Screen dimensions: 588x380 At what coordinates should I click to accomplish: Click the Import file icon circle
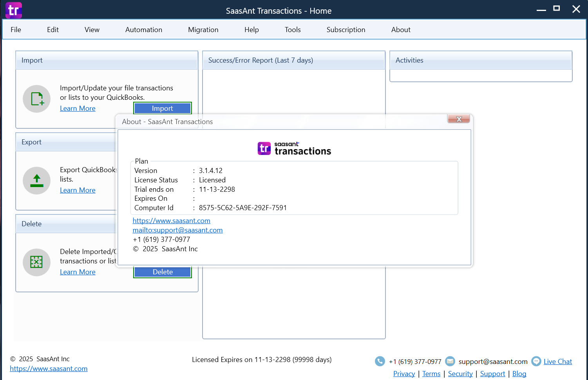coord(37,99)
